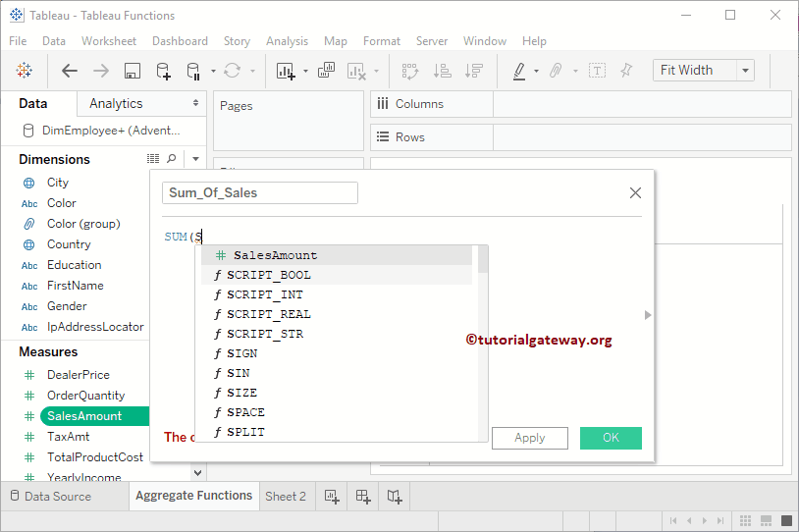Screen dimensions: 799x532
Task: Click the Clear Sheet icon
Action: tap(356, 71)
